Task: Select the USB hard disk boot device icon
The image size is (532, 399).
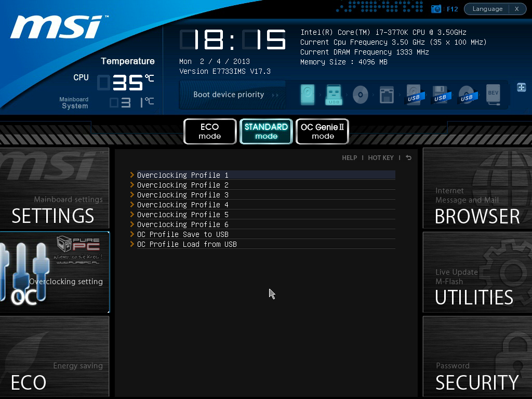Action: click(x=414, y=95)
